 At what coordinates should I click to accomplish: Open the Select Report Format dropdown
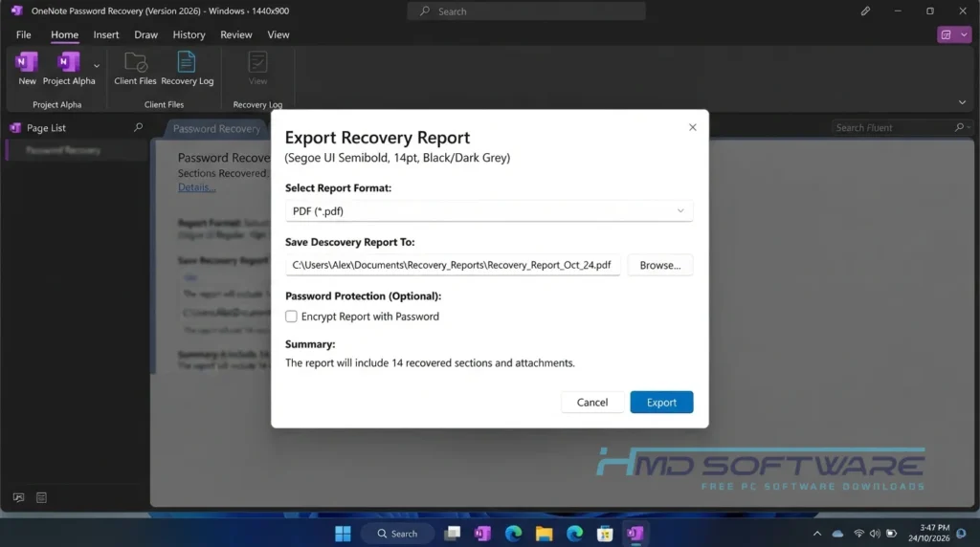(489, 211)
